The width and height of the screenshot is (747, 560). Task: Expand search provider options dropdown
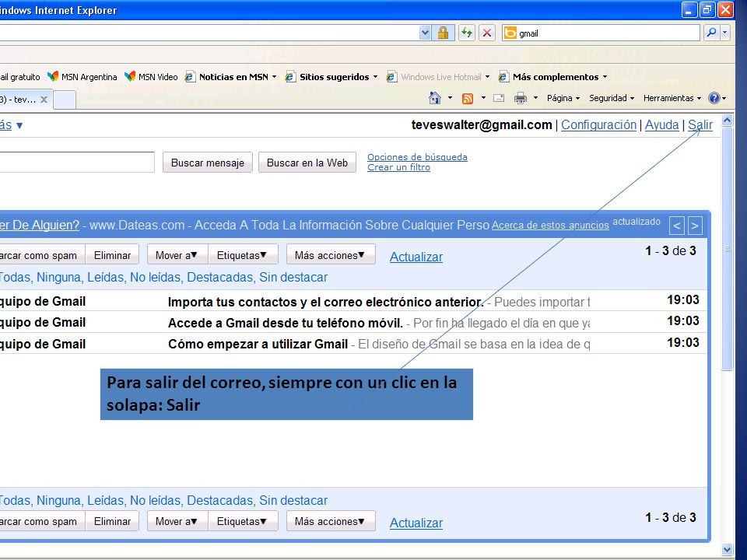coord(724,33)
